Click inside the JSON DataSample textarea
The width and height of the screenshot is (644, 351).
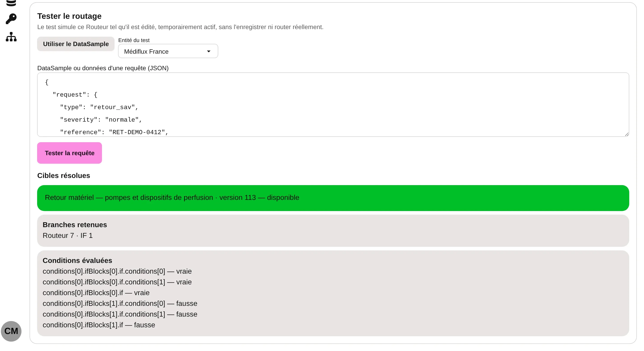coord(333,104)
